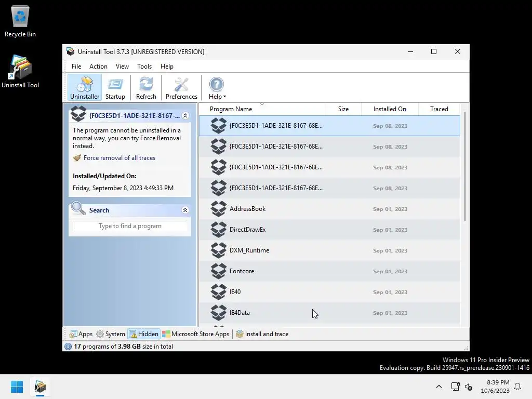Click the DXM_Runtime package icon
Image resolution: width=532 pixels, height=399 pixels.
pos(219,250)
